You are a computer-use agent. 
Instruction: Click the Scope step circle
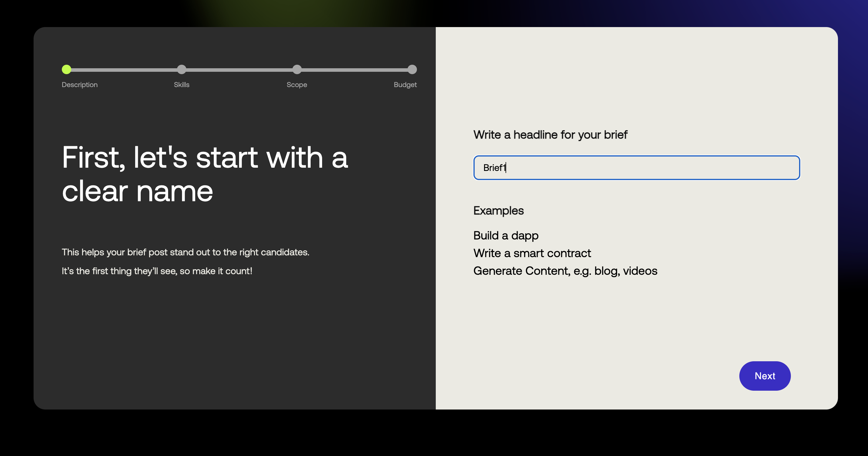tap(297, 69)
